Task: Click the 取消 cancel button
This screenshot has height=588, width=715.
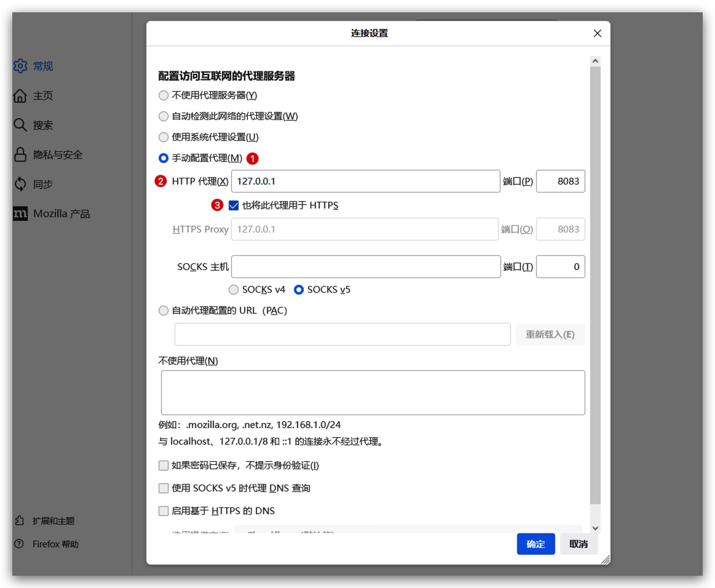Action: coord(579,544)
